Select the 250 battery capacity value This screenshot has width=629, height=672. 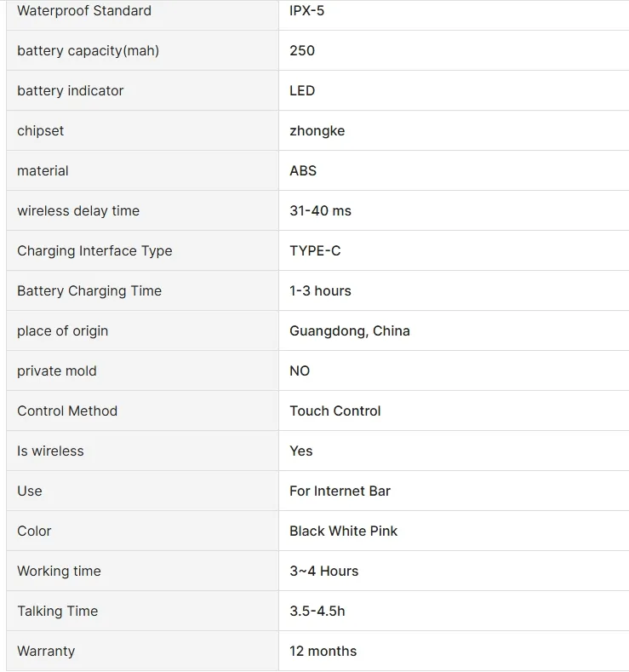pyautogui.click(x=302, y=50)
